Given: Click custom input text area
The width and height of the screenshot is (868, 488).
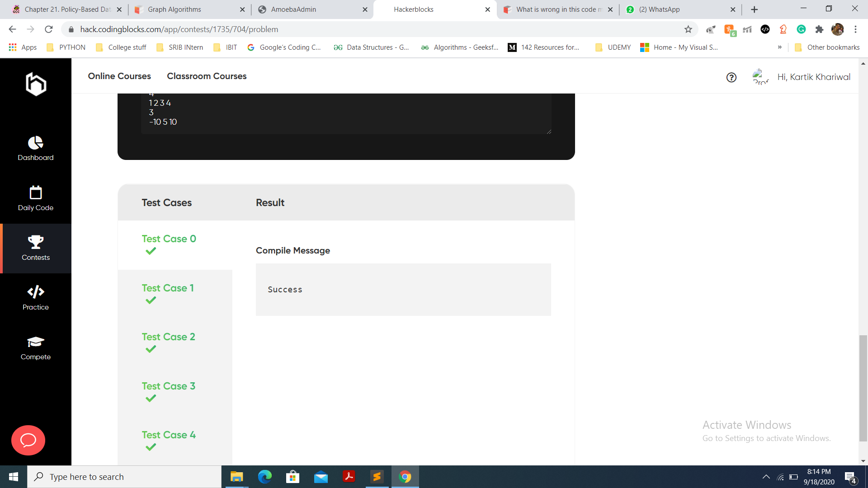Looking at the screenshot, I should (x=346, y=113).
